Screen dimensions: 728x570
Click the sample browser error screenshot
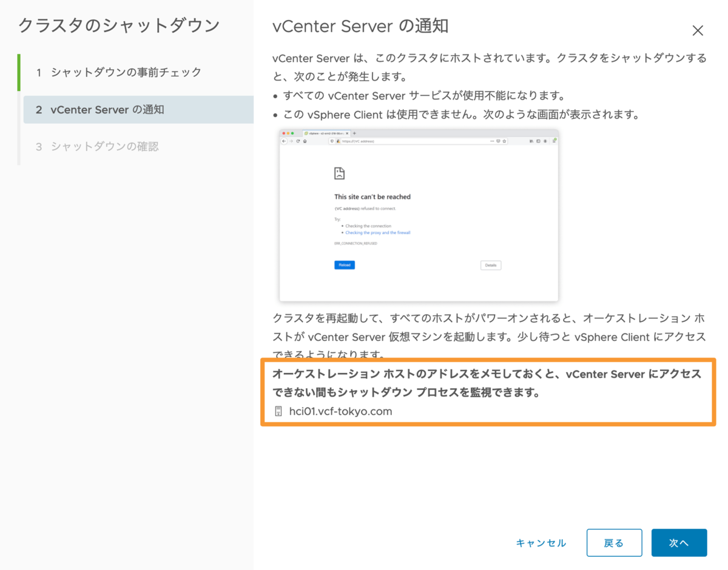(419, 215)
